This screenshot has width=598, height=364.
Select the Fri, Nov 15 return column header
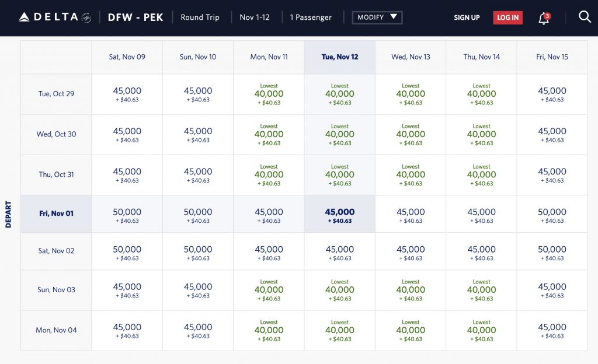[552, 57]
